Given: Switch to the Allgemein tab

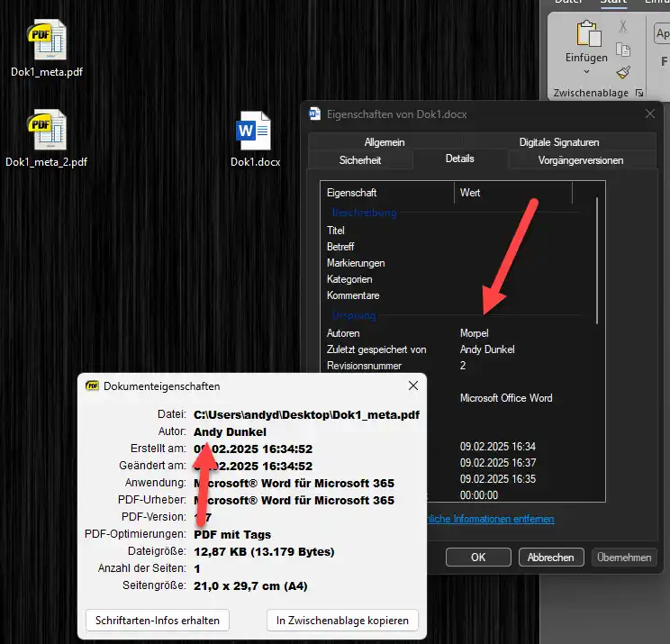Looking at the screenshot, I should click(x=385, y=142).
